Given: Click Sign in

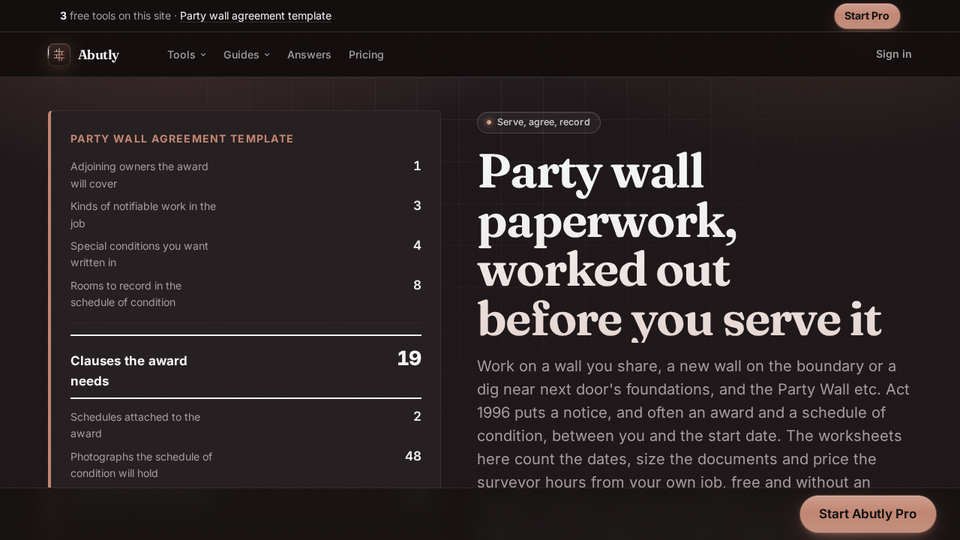Looking at the screenshot, I should 893,54.
